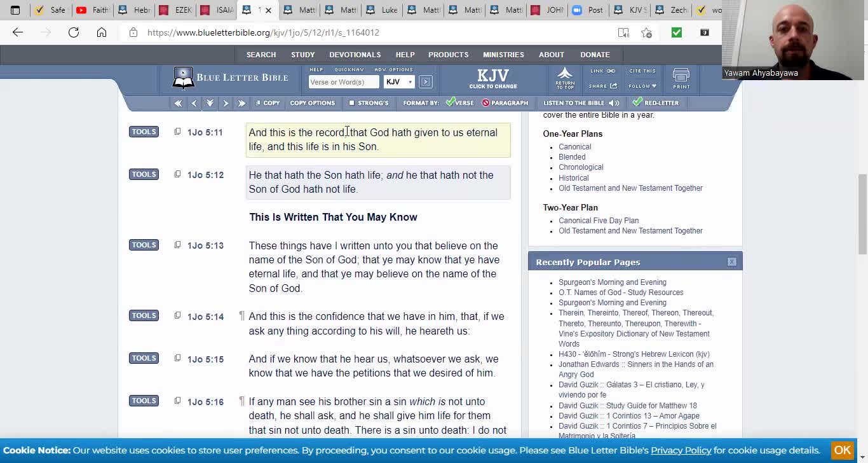Open TOOLS for 1Jo 5:11

point(144,132)
